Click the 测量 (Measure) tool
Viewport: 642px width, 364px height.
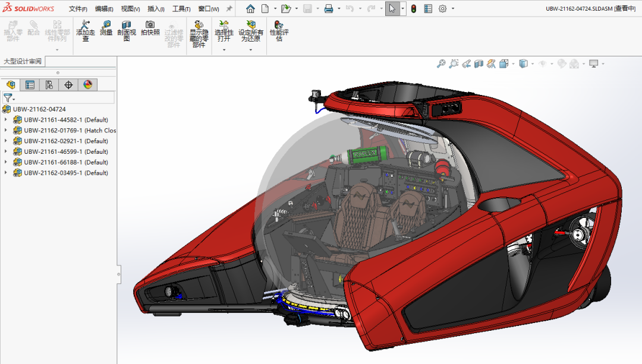(x=106, y=29)
